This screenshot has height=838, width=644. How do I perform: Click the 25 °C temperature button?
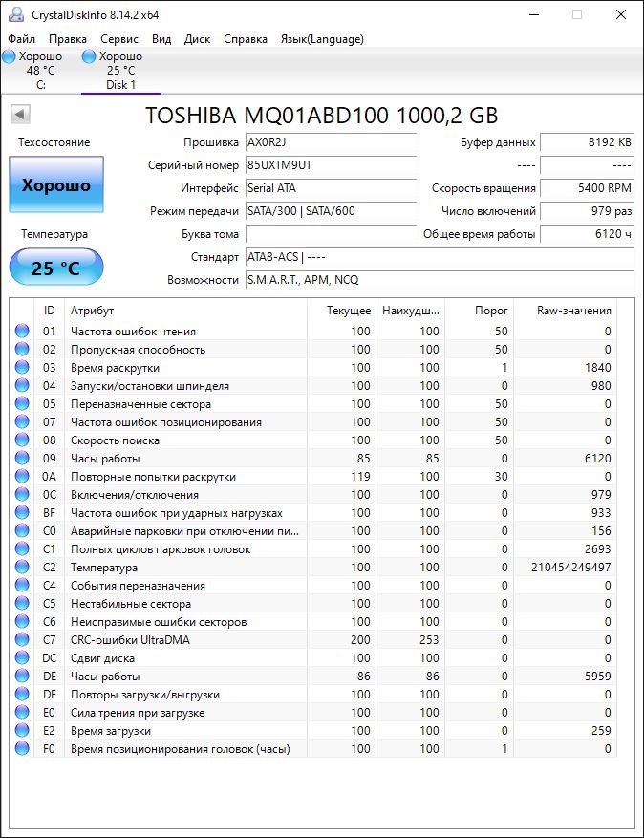click(x=56, y=268)
